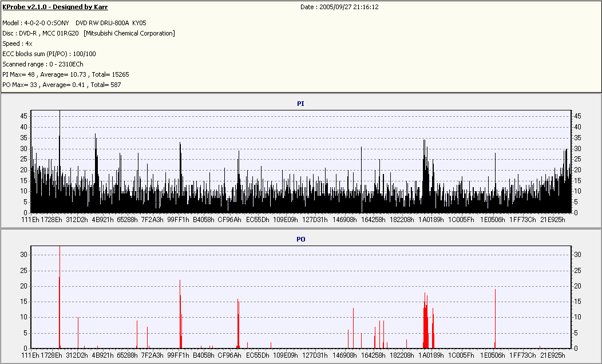602x364 pixels.
Task: Click the 111Eh label under the PI chart
Action: (x=30, y=220)
